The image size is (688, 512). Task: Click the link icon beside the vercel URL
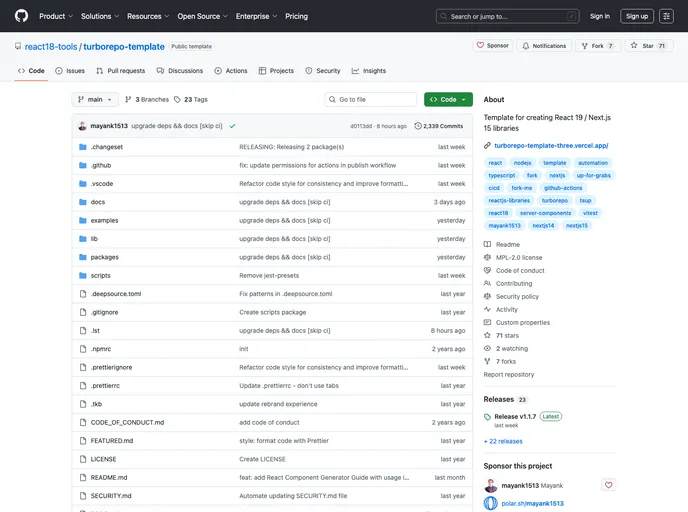[x=487, y=146]
